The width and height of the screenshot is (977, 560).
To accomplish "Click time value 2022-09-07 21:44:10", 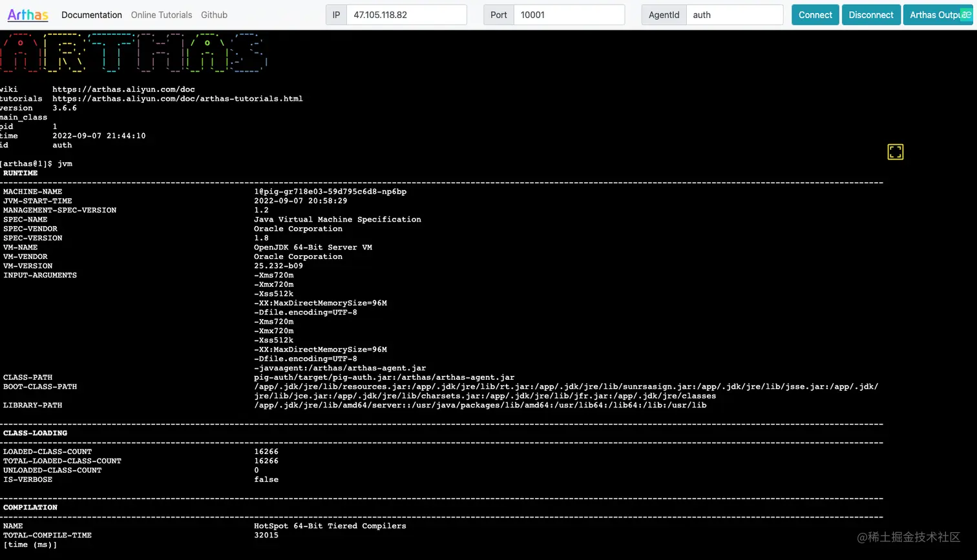I will point(99,136).
